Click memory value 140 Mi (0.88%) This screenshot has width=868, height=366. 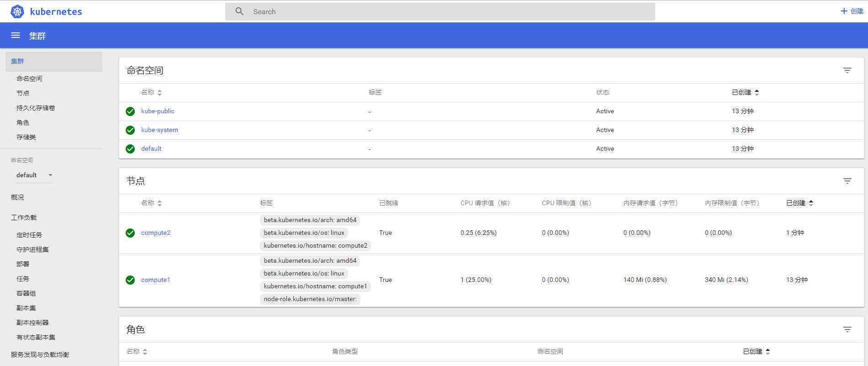645,280
